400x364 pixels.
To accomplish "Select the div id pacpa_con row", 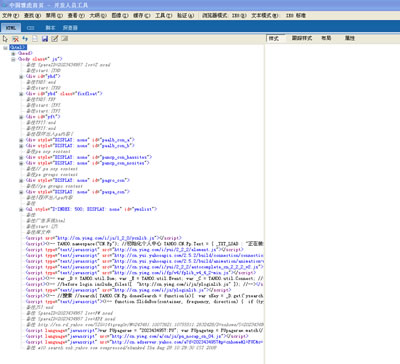I will (x=78, y=192).
